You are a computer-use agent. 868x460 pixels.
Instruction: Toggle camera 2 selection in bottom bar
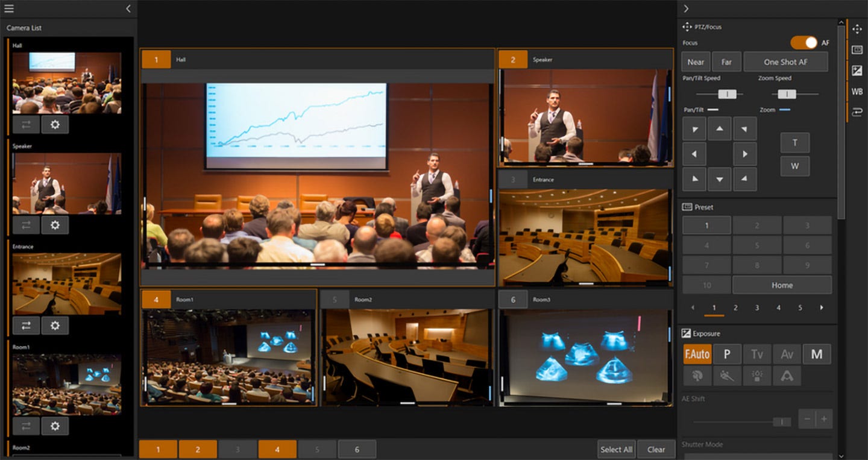coord(198,449)
